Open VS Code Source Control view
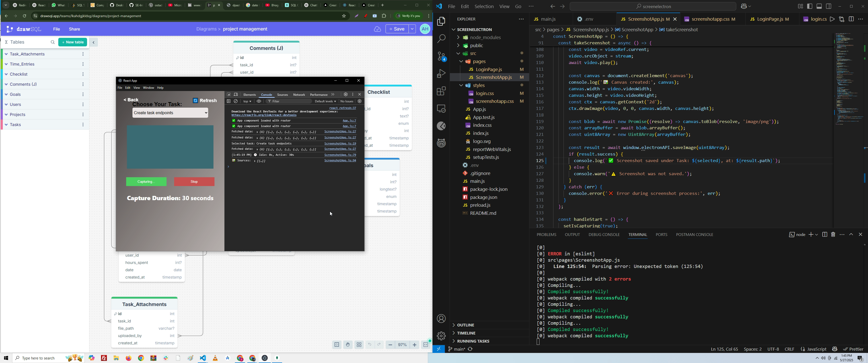This screenshot has height=363, width=868. [x=441, y=56]
